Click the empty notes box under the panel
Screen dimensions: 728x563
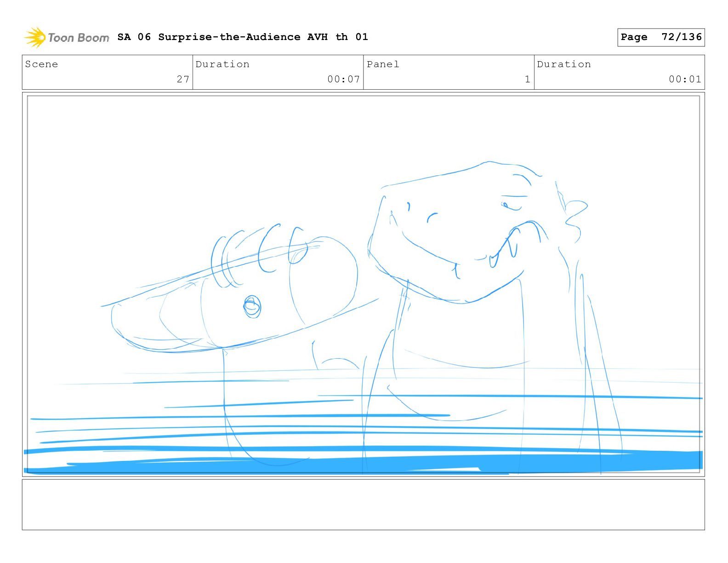(x=364, y=505)
